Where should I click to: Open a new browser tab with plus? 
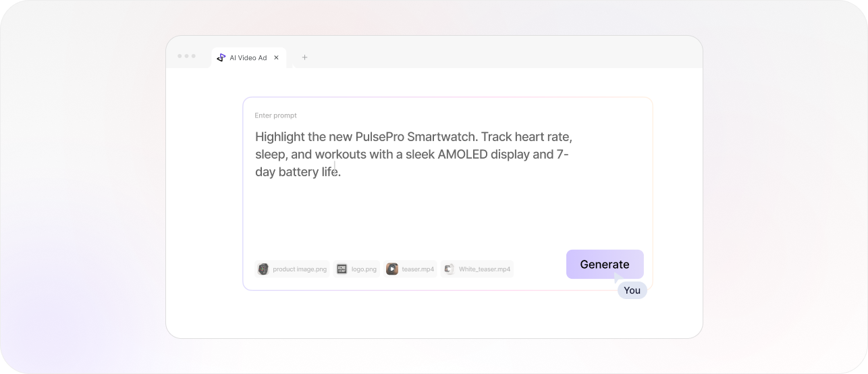304,57
